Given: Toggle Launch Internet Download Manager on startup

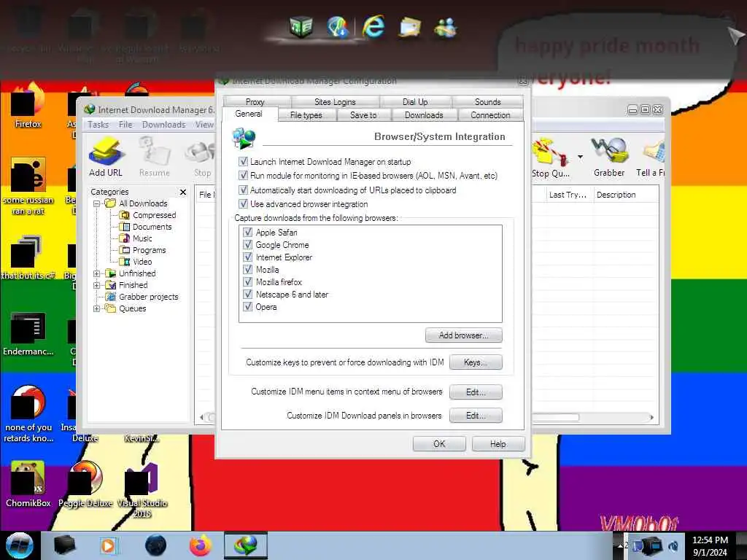Looking at the screenshot, I should pos(244,161).
